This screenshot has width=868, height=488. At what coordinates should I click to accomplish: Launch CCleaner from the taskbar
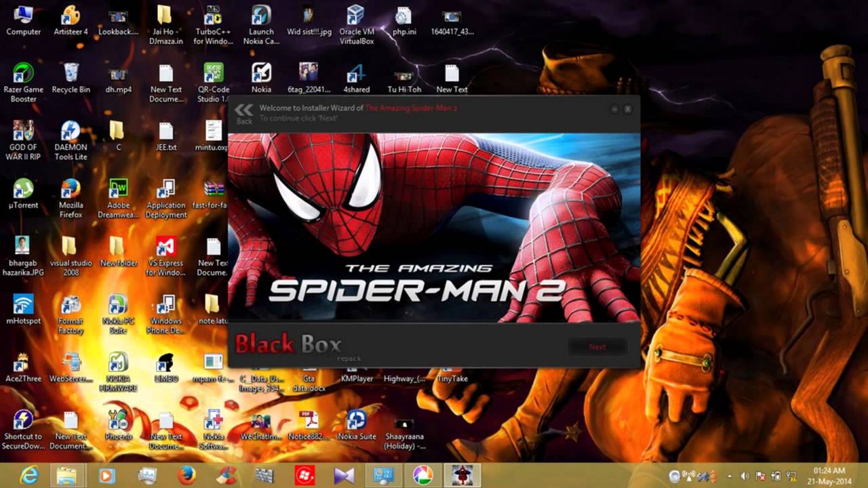click(x=226, y=476)
